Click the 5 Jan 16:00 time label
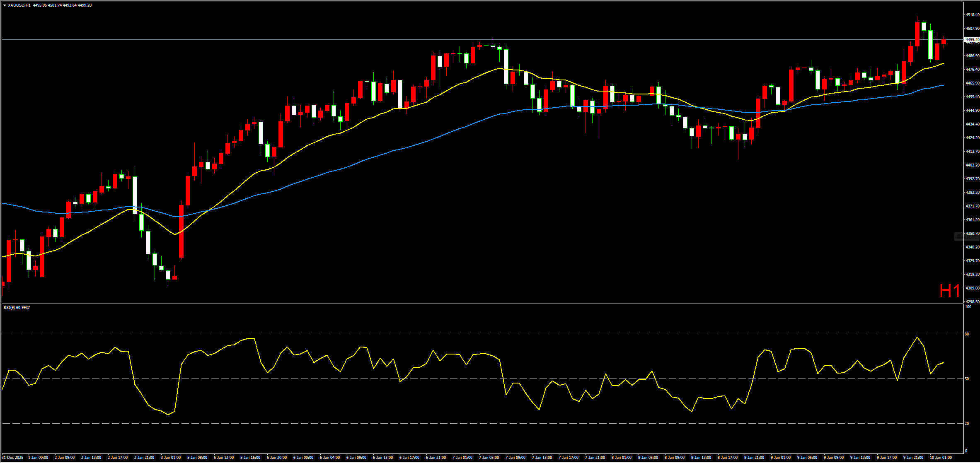The height and width of the screenshot is (463, 980). coord(250,458)
